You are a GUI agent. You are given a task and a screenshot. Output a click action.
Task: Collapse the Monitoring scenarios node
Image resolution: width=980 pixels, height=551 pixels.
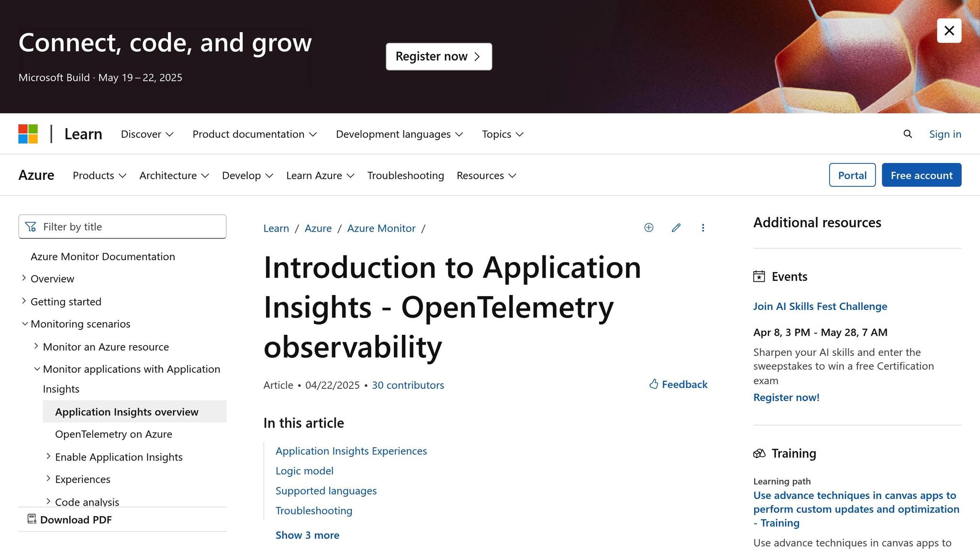coord(24,324)
